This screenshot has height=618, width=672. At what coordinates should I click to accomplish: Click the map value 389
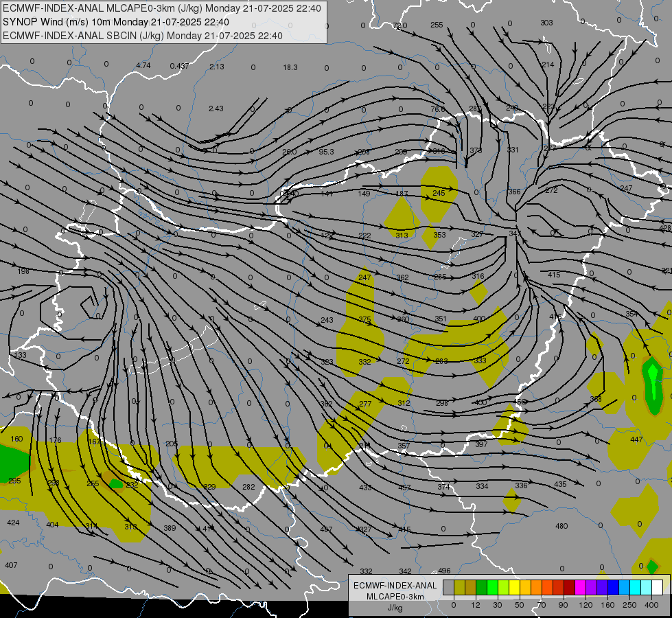click(x=170, y=528)
